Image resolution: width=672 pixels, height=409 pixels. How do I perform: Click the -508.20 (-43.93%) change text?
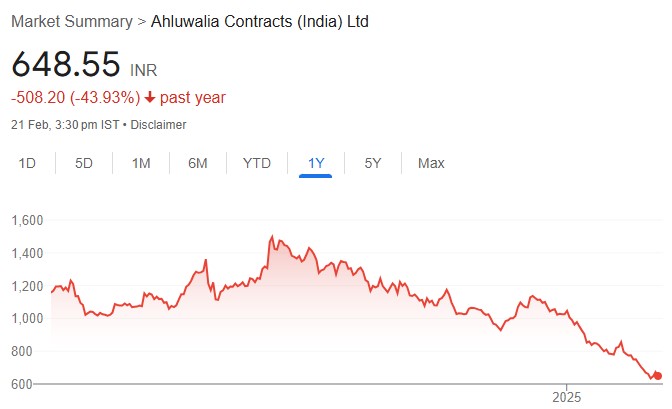coord(74,98)
